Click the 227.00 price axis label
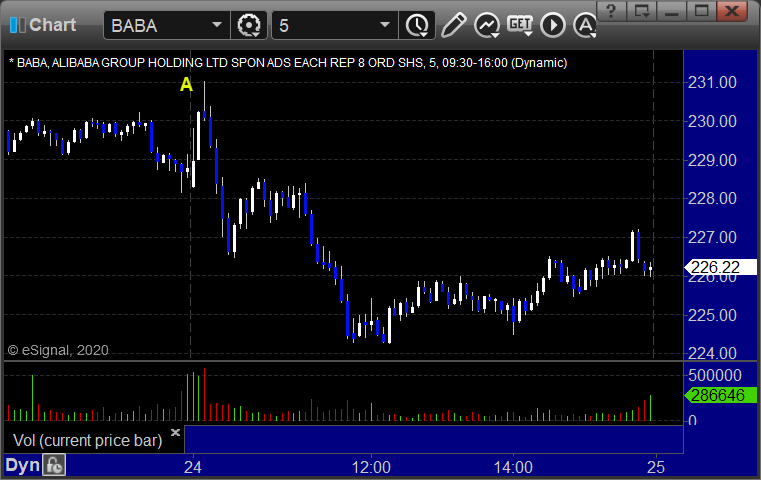This screenshot has width=761, height=480. (x=712, y=237)
